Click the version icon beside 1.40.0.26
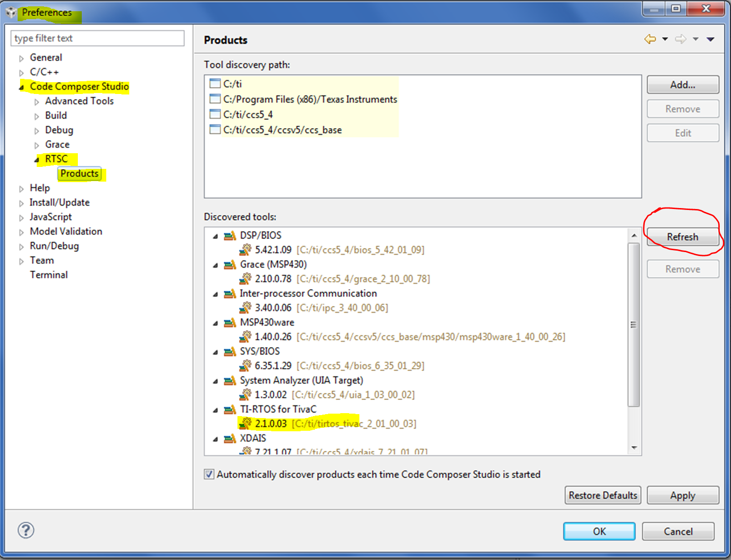Viewport: 731px width, 560px height. click(x=245, y=337)
